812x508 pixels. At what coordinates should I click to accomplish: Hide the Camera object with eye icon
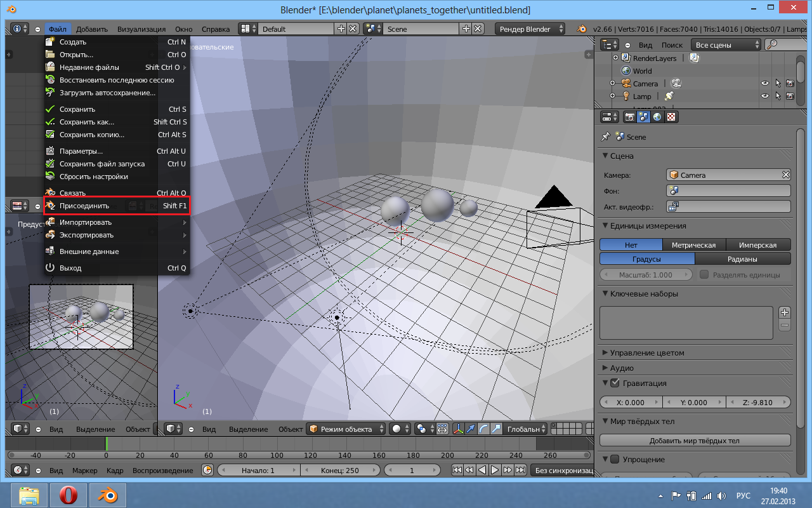coord(765,84)
